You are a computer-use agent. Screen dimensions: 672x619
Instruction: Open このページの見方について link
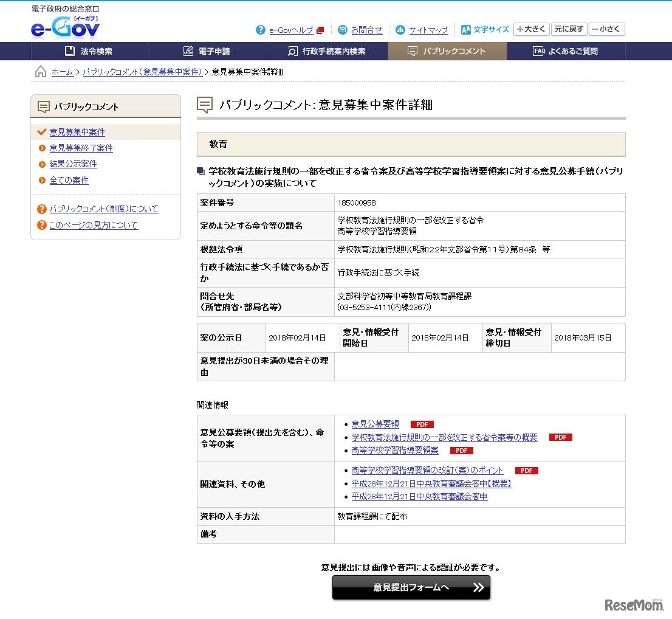[94, 225]
